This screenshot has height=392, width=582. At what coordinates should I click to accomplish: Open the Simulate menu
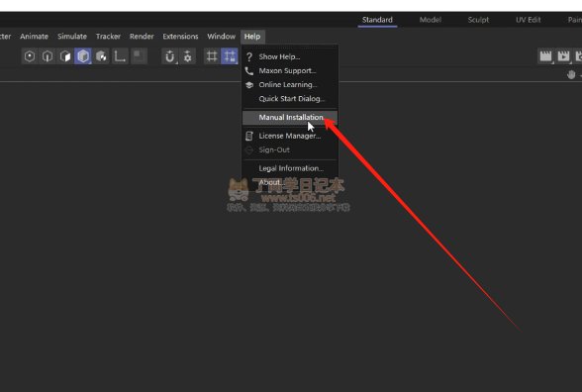tap(72, 37)
